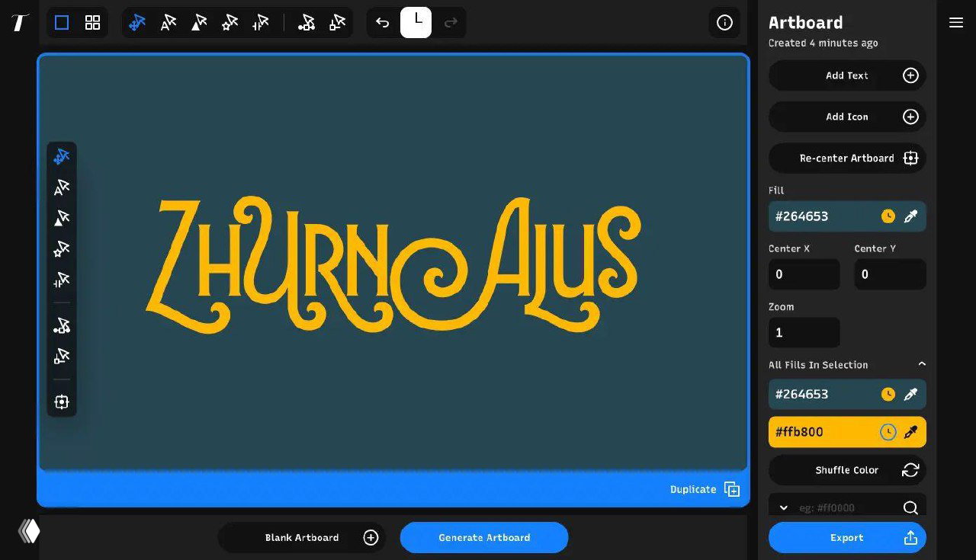
Task: Select the move tool in top toolbar
Action: click(x=137, y=23)
